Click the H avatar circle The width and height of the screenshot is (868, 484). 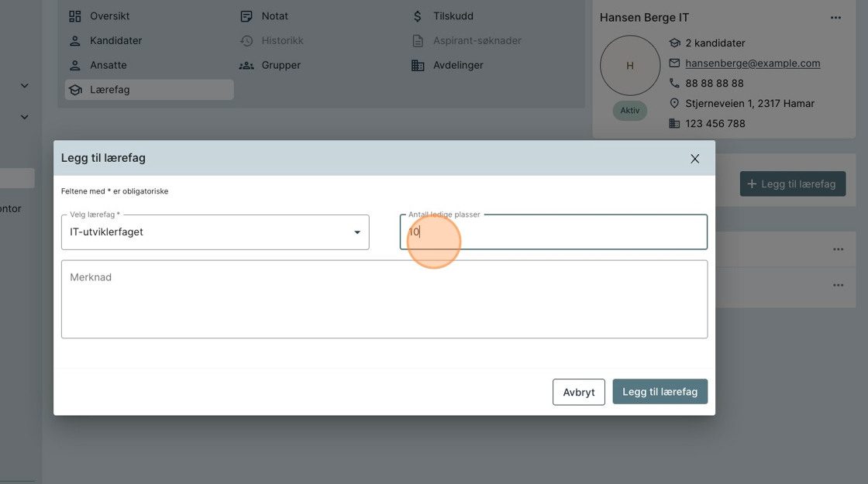coord(630,65)
